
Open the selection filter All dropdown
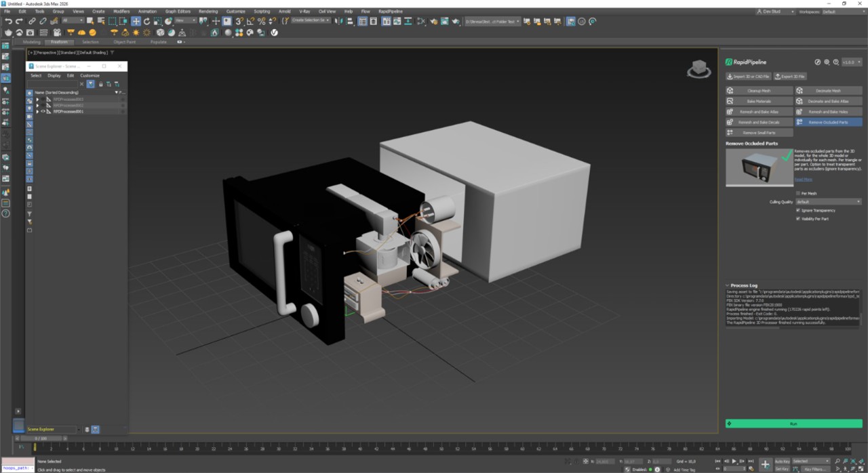[73, 21]
